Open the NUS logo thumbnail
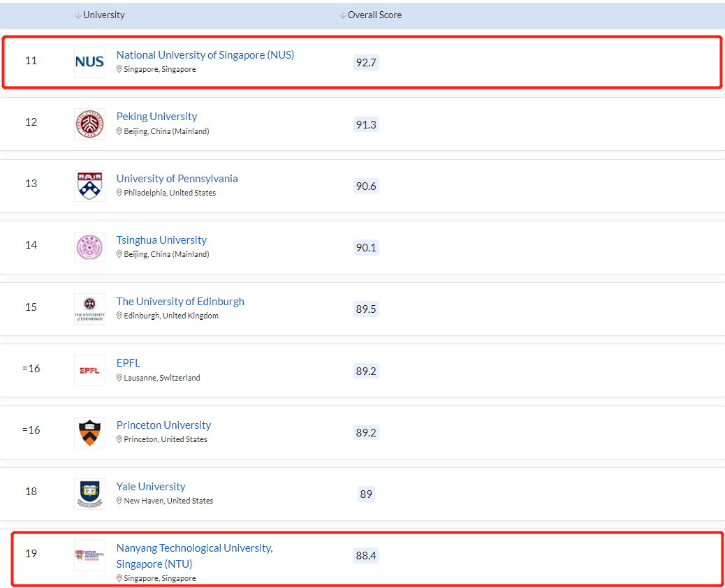The image size is (725, 588). pyautogui.click(x=89, y=62)
